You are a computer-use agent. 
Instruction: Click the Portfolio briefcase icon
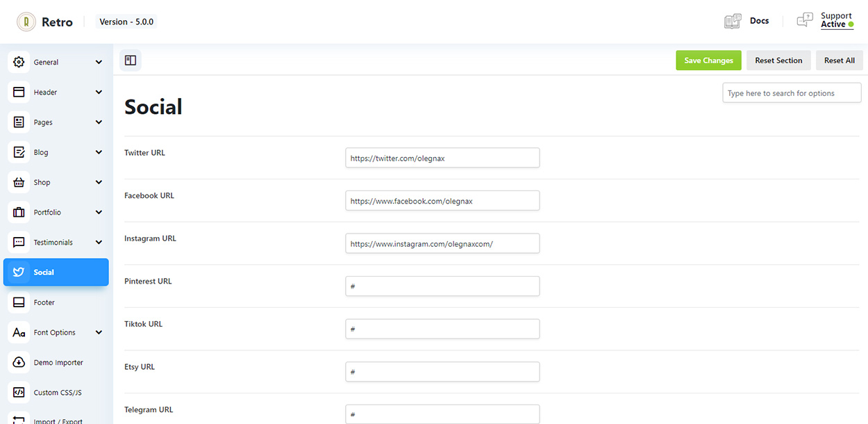(19, 212)
